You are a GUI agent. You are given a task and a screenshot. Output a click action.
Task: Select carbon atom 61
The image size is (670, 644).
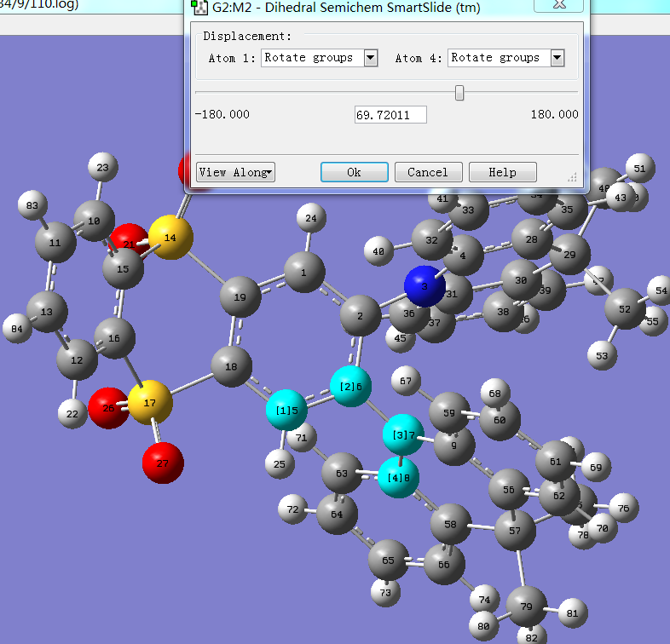coord(556,461)
